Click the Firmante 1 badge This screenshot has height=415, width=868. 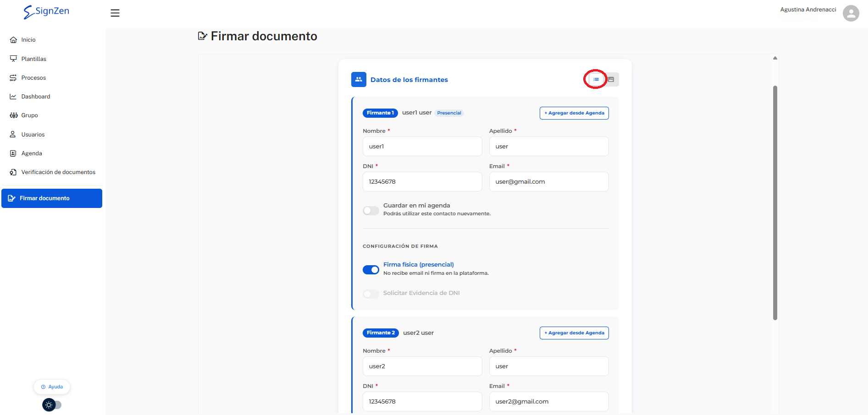(x=380, y=113)
